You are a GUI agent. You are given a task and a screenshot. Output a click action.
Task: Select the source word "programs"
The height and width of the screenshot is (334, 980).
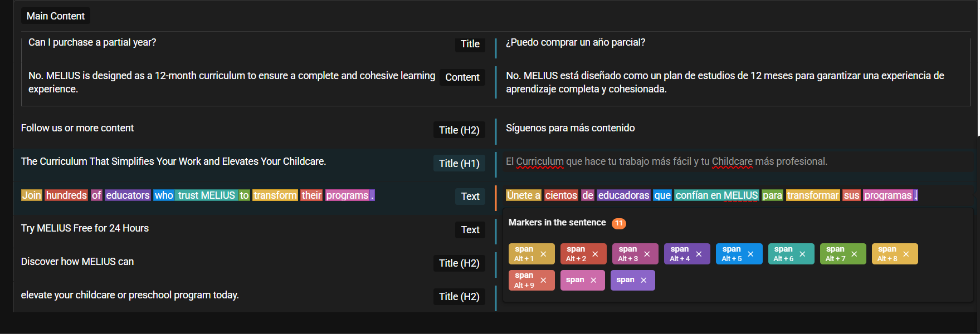coord(348,195)
